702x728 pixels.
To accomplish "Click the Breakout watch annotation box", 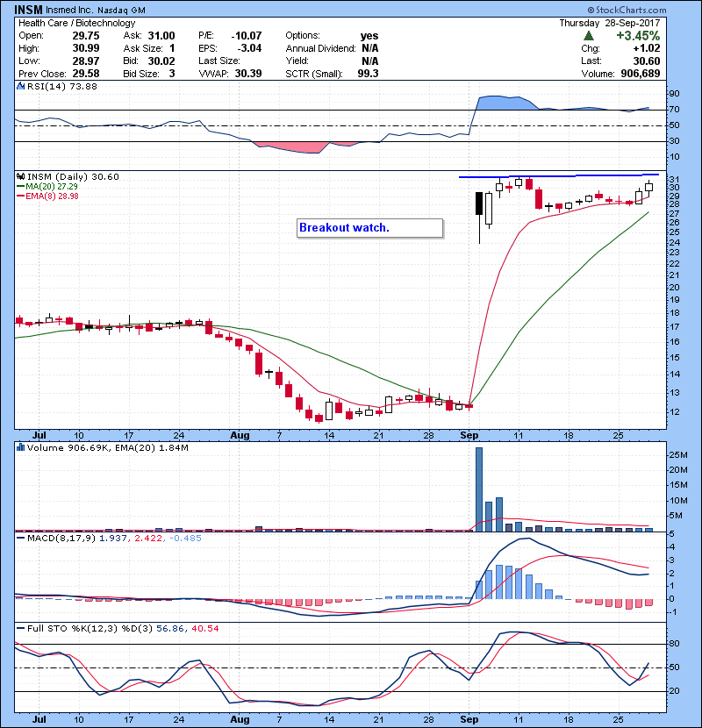I will [x=369, y=228].
